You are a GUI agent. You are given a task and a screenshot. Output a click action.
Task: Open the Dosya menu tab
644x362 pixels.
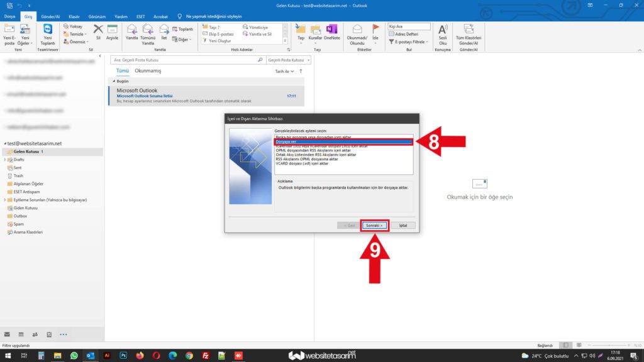pyautogui.click(x=10, y=16)
